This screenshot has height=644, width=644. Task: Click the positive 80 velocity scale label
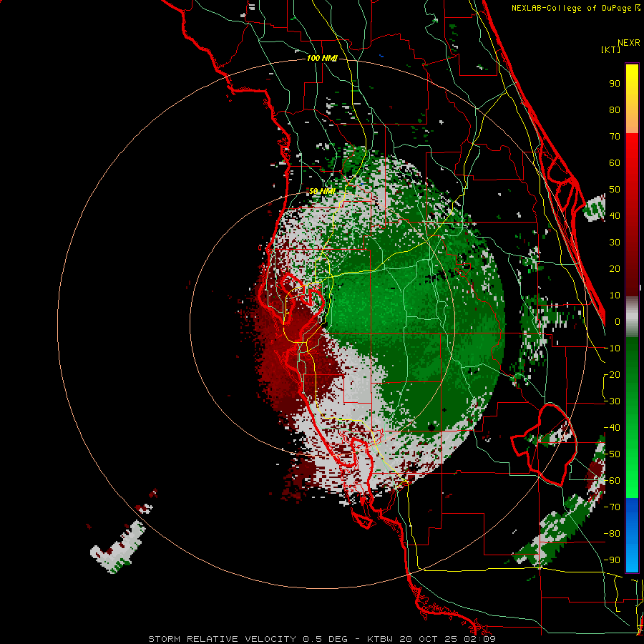click(x=615, y=109)
